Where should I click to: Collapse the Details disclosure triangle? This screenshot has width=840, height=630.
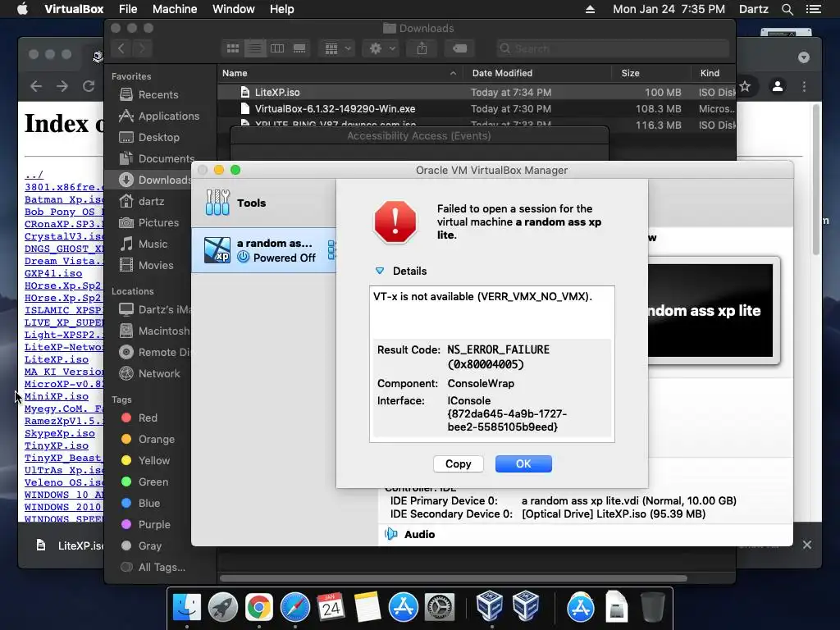coord(379,271)
